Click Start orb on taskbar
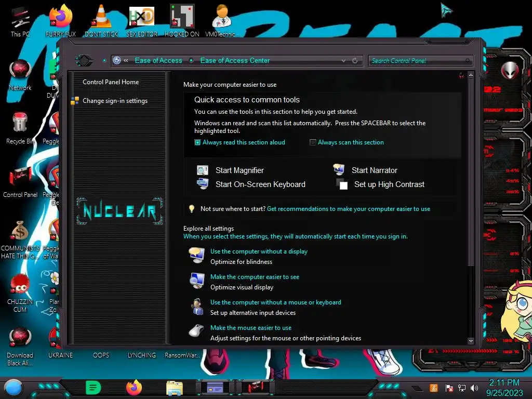Screen dimensions: 532x399 tap(14, 388)
